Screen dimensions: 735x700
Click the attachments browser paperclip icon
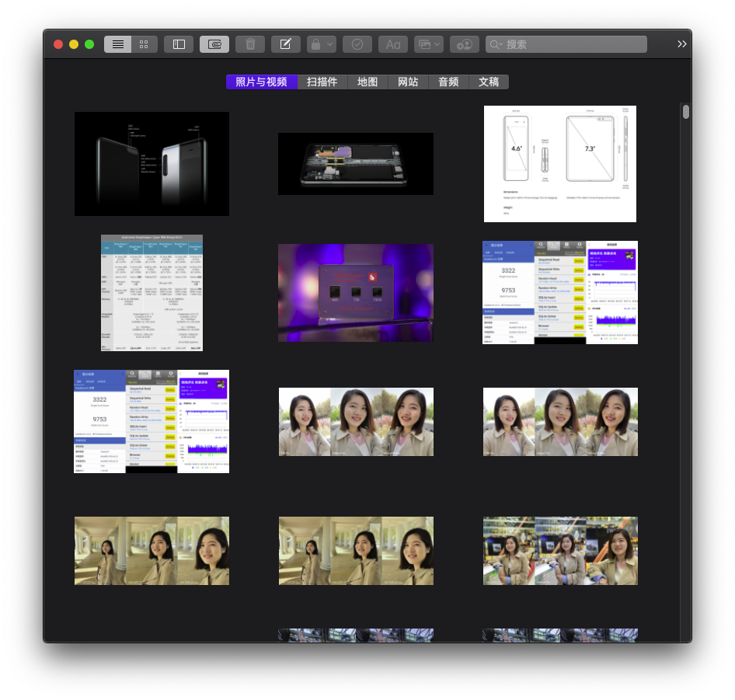[214, 44]
